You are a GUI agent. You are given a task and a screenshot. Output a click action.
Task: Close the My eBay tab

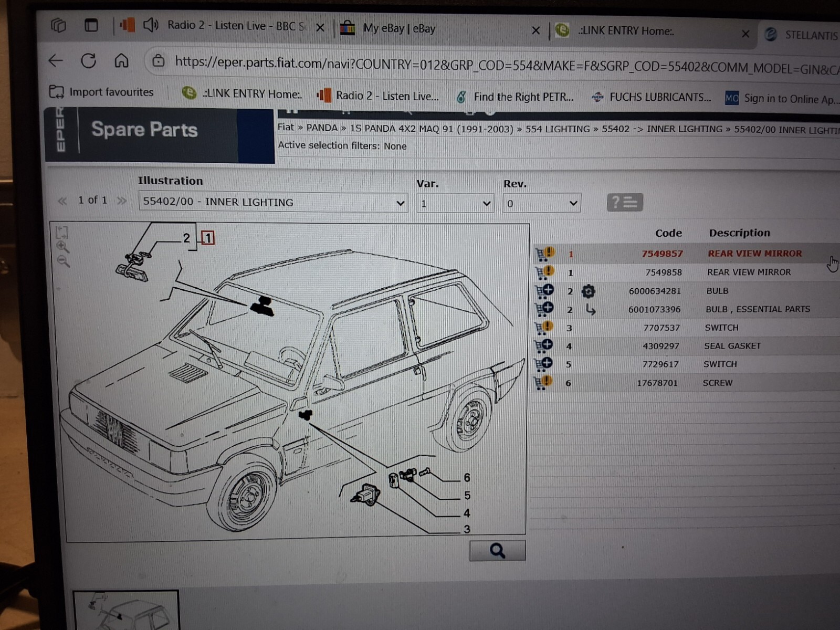click(x=535, y=30)
